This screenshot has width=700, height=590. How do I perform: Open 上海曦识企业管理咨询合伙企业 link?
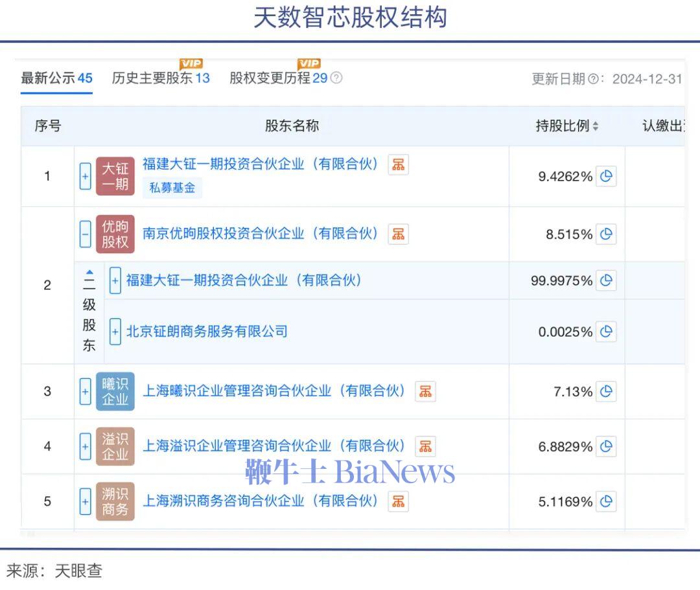tap(274, 391)
